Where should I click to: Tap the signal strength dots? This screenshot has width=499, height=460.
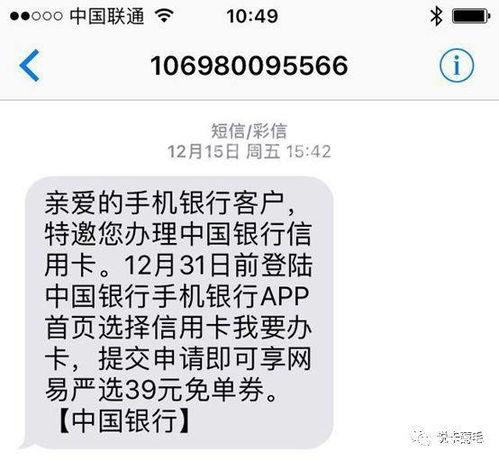tap(36, 16)
